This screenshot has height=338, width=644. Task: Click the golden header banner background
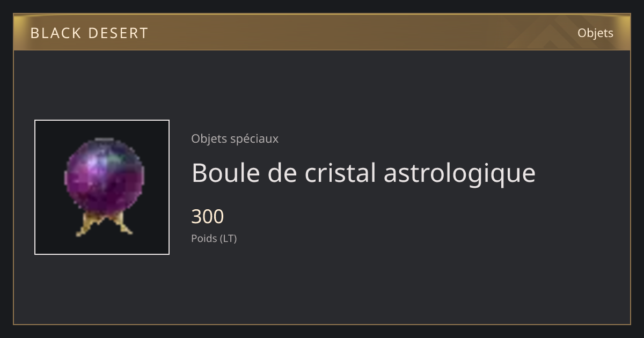[322, 33]
